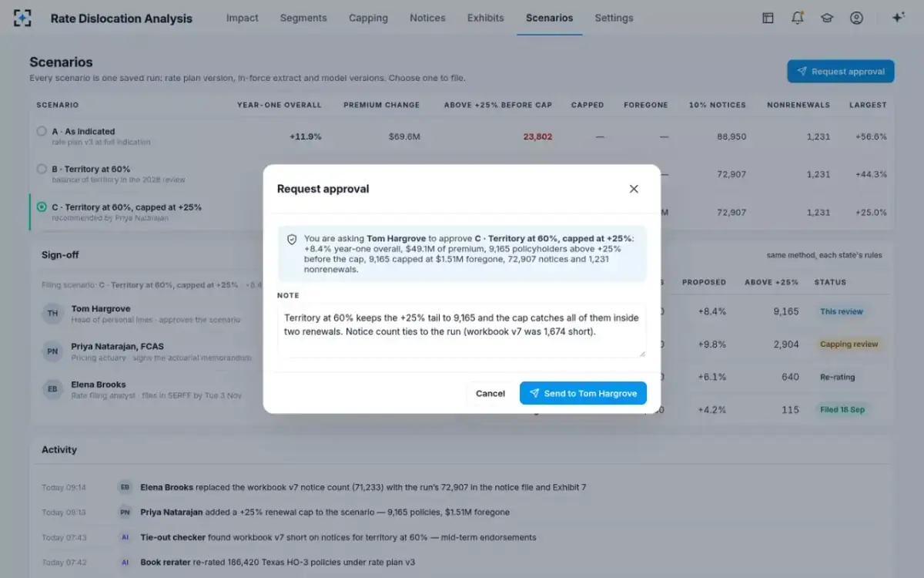The height and width of the screenshot is (578, 924).
Task: Click TH avatar for Tom Hargrove
Action: (52, 314)
